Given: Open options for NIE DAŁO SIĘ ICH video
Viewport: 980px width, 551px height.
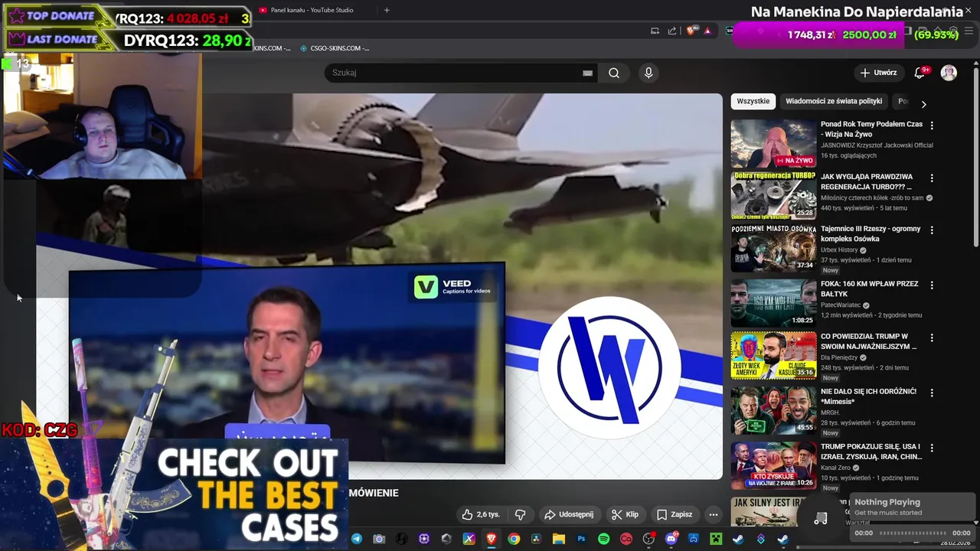Looking at the screenshot, I should pyautogui.click(x=932, y=393).
